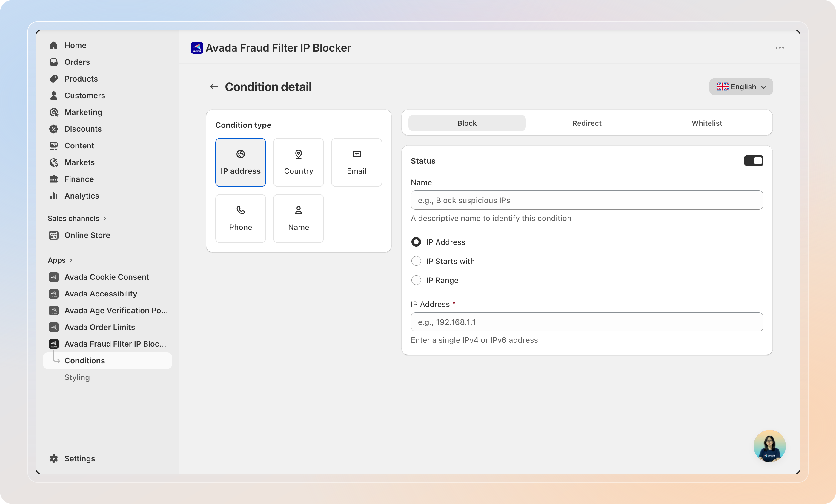Click the Products tag icon
836x504 pixels.
pos(54,79)
